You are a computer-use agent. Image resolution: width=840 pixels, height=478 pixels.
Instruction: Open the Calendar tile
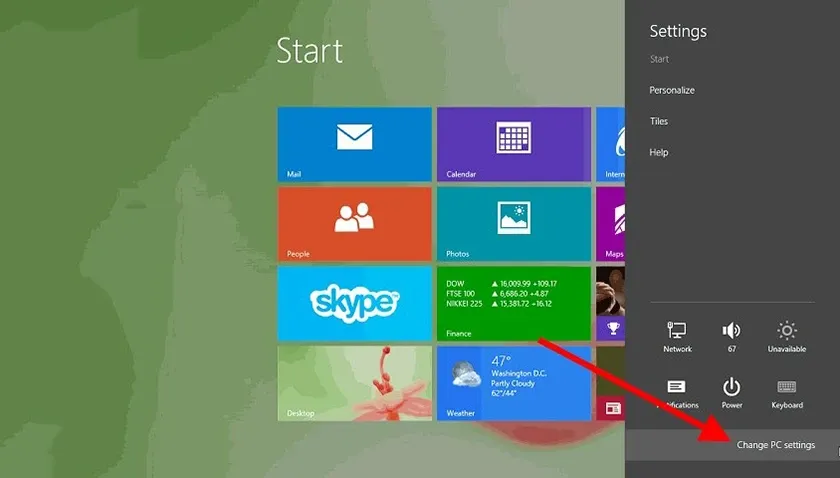click(514, 144)
